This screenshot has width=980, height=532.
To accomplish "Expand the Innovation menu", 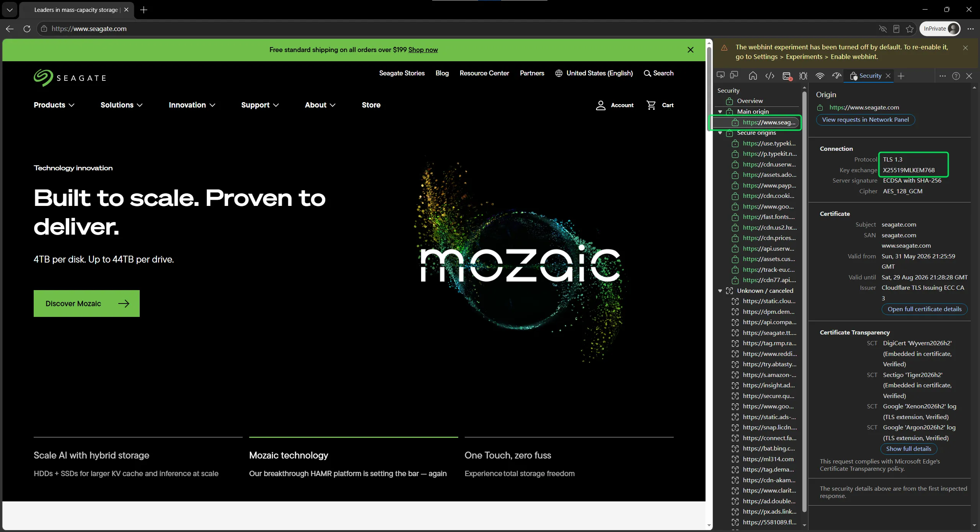I will tap(192, 105).
